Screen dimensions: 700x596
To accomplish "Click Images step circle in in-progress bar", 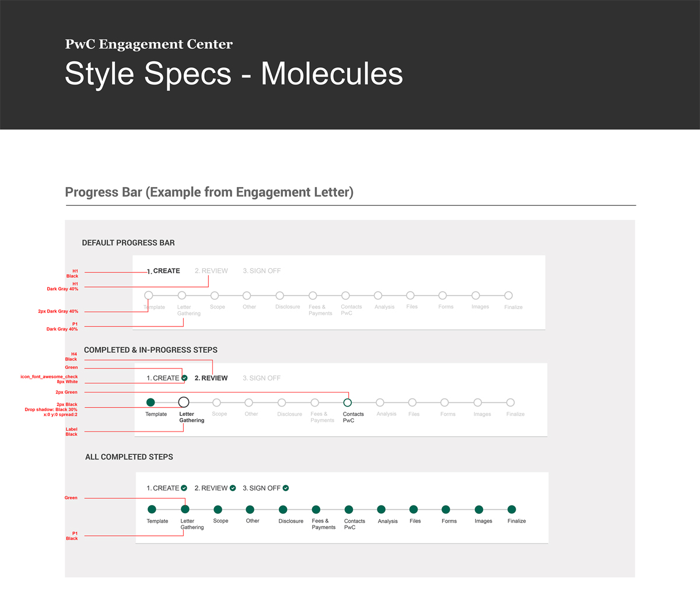I will pos(478,402).
